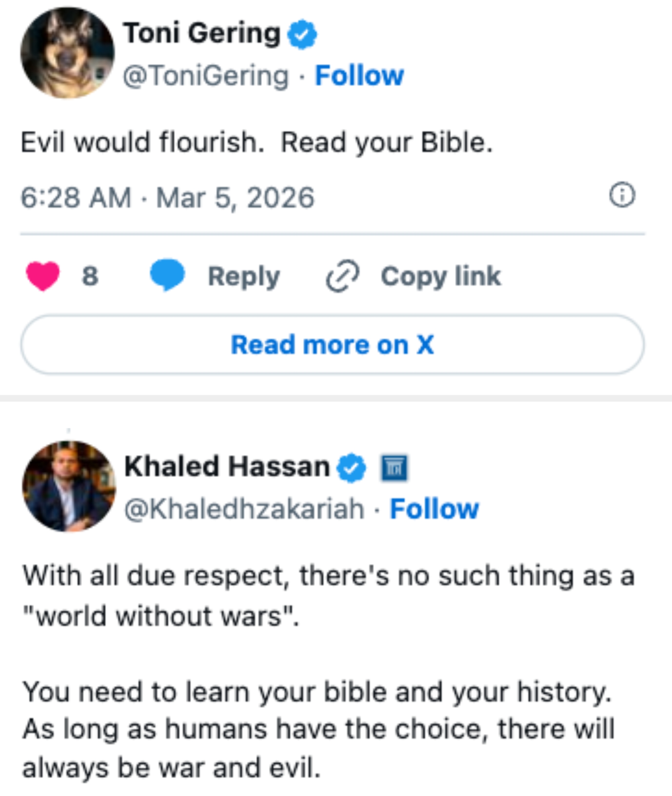Click the chain link icon beside Copy link
The height and width of the screenshot is (796, 672).
click(x=342, y=276)
